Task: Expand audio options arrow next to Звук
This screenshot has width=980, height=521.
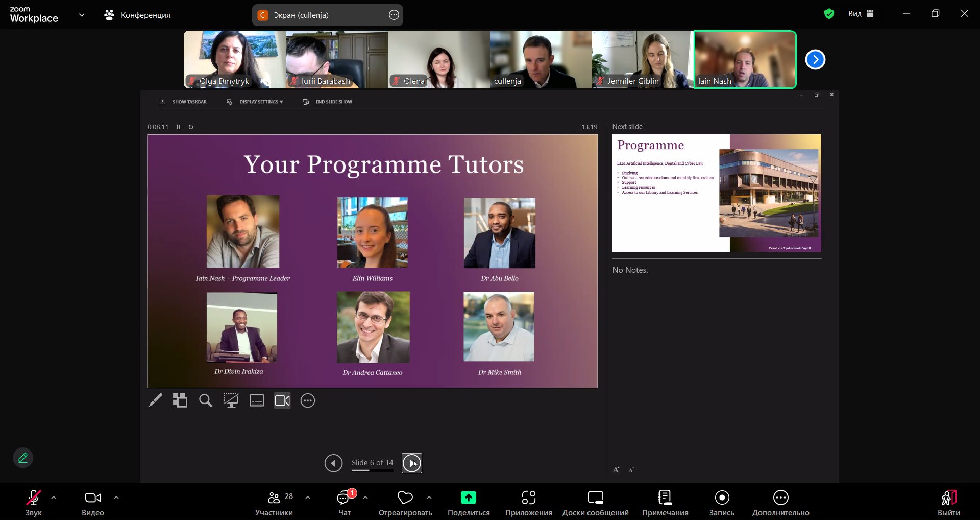Action: pos(54,498)
